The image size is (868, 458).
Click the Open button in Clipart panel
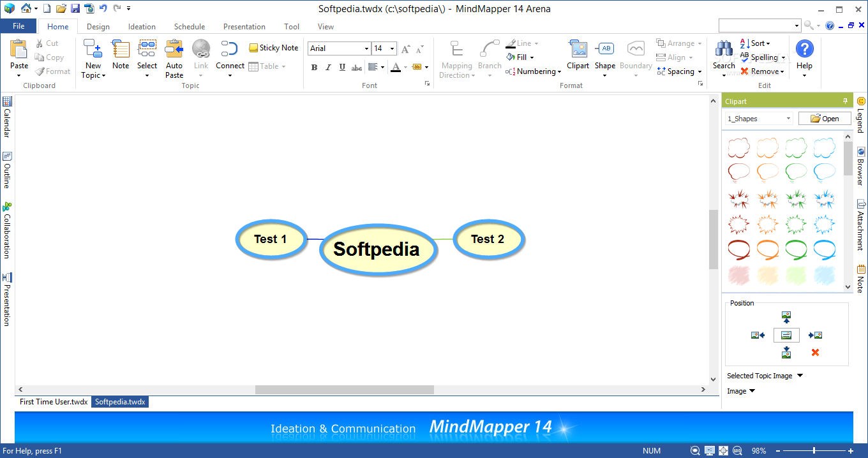[825, 119]
